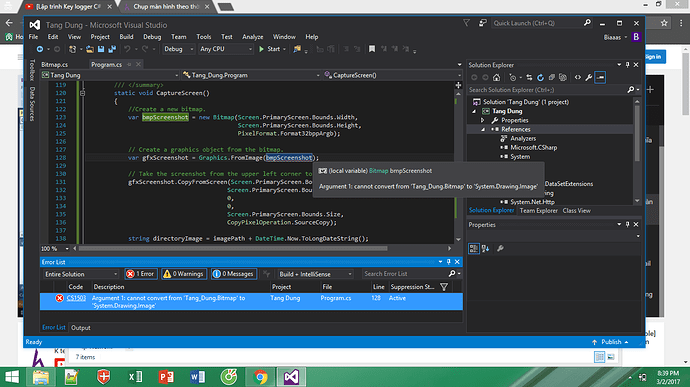Viewport: 690px width, 387px height.
Task: Click the Quick Launch search magnifier
Action: (x=587, y=23)
